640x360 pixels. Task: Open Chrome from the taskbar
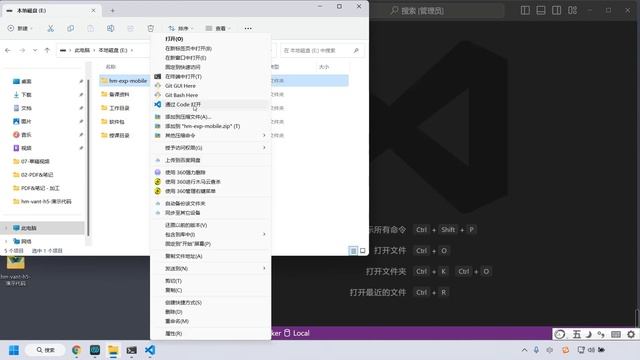76,350
